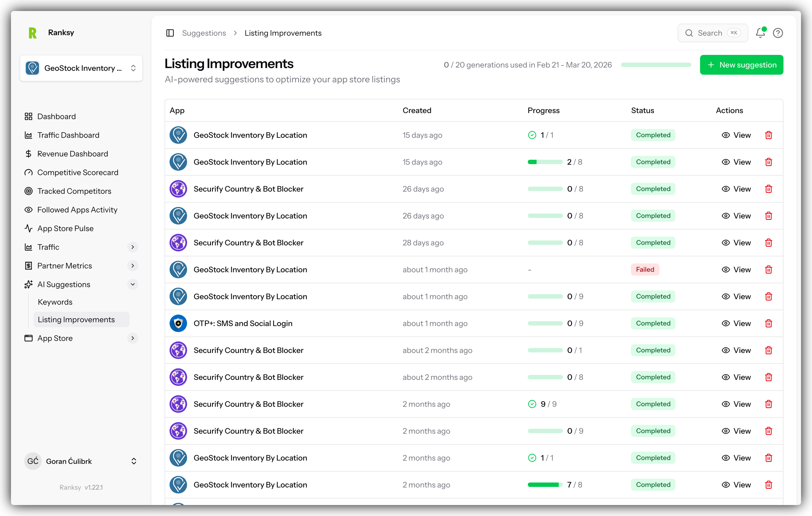The height and width of the screenshot is (516, 812).
Task: Expand the App Store submenu chevron
Action: tap(132, 338)
